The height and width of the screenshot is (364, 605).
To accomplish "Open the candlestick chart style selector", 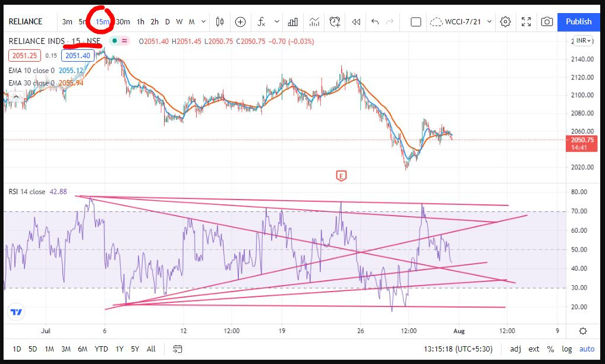I will (x=220, y=22).
